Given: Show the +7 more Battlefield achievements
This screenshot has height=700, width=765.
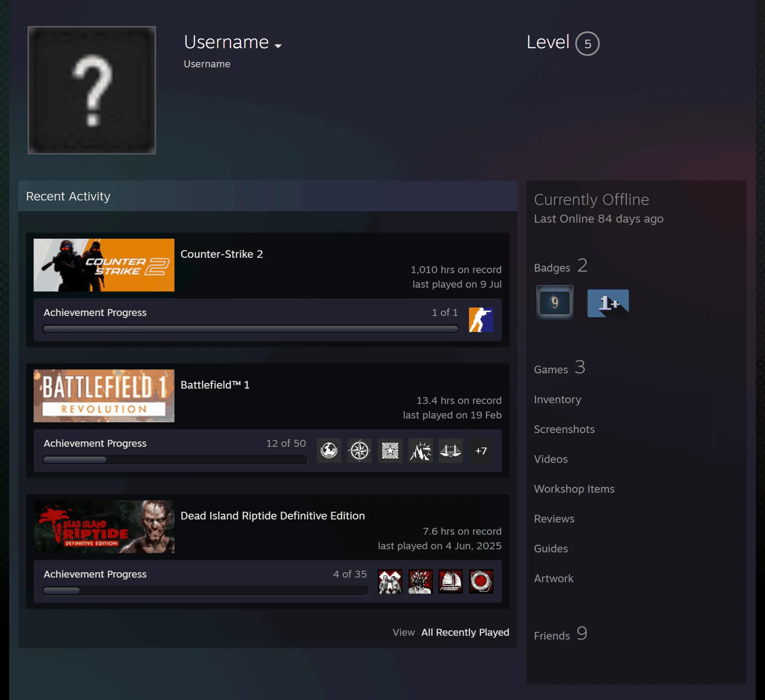Looking at the screenshot, I should tap(481, 451).
